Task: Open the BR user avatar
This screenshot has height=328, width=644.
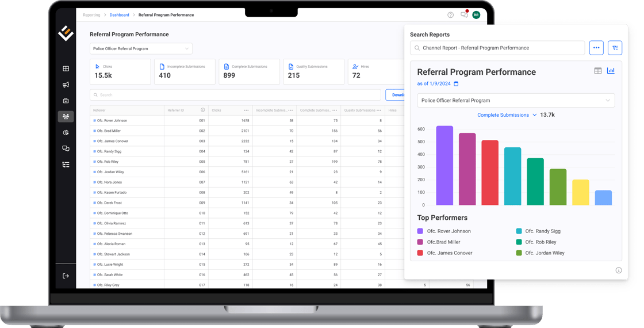Action: [x=477, y=15]
